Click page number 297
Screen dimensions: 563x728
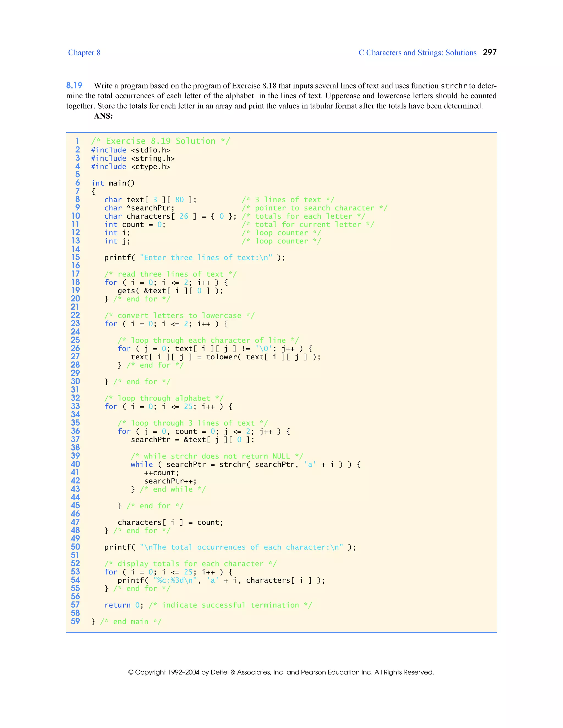(x=489, y=52)
